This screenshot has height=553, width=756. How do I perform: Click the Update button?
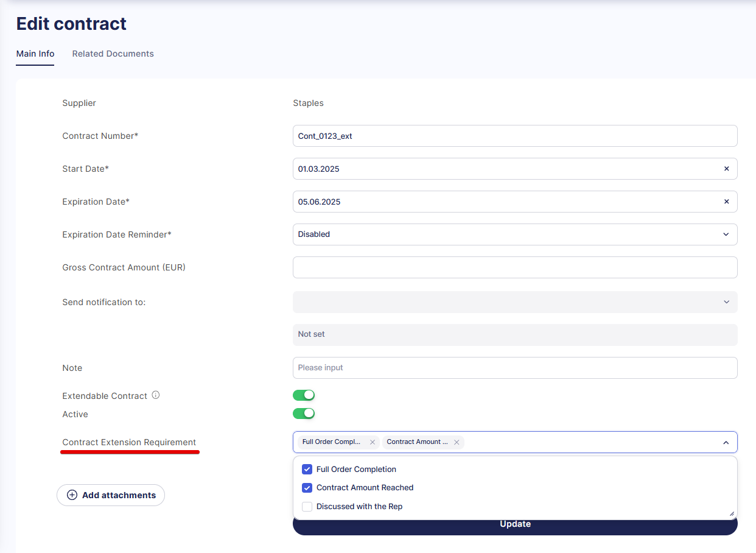click(515, 525)
